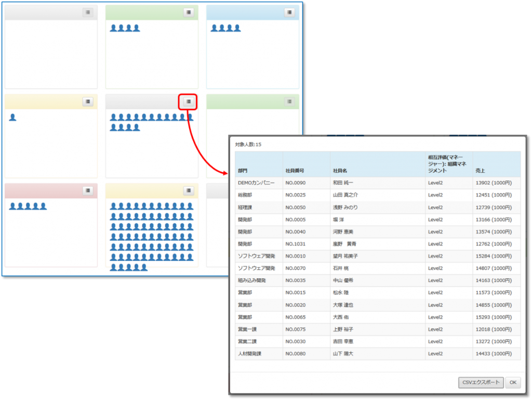Select employee name 大西 佑
Image resolution: width=532 pixels, height=400 pixels.
(x=341, y=317)
